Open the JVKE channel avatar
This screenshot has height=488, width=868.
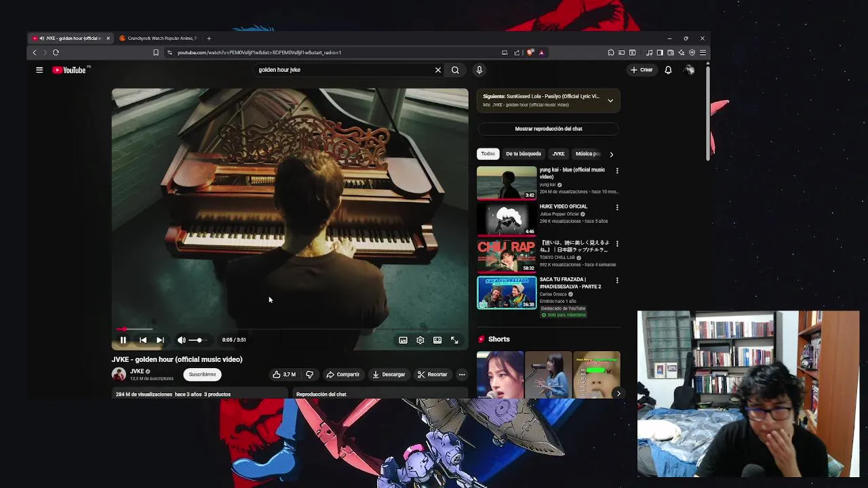pos(119,374)
